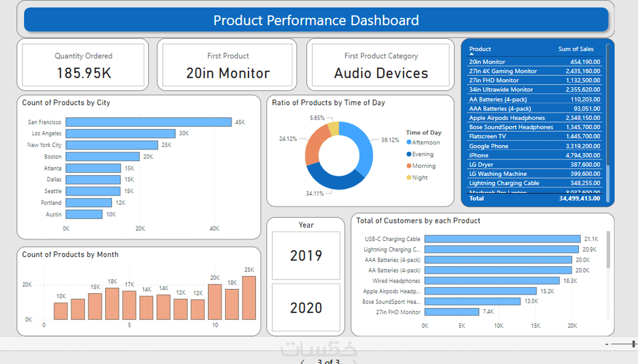Click the Dallas bar in city chart
Image resolution: width=638 pixels, height=364 pixels.
click(x=93, y=179)
